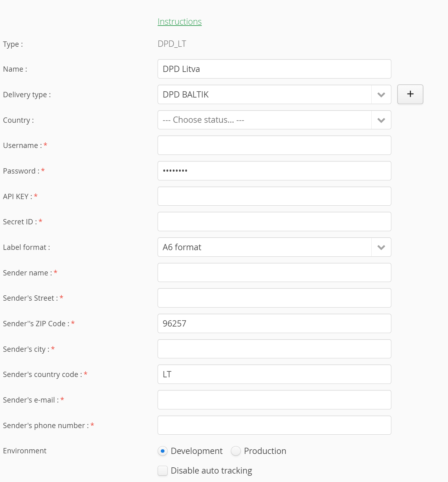The image size is (448, 482).
Task: Open the Instructions link
Action: 179,21
